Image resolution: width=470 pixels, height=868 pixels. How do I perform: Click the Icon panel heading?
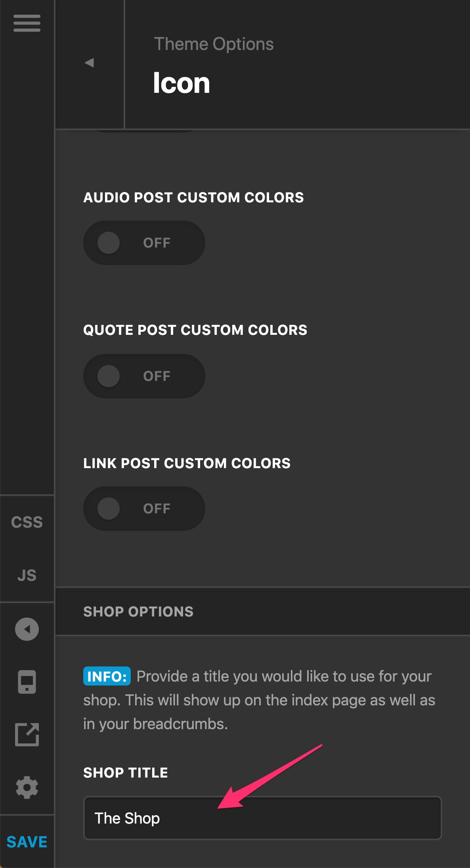(x=182, y=83)
